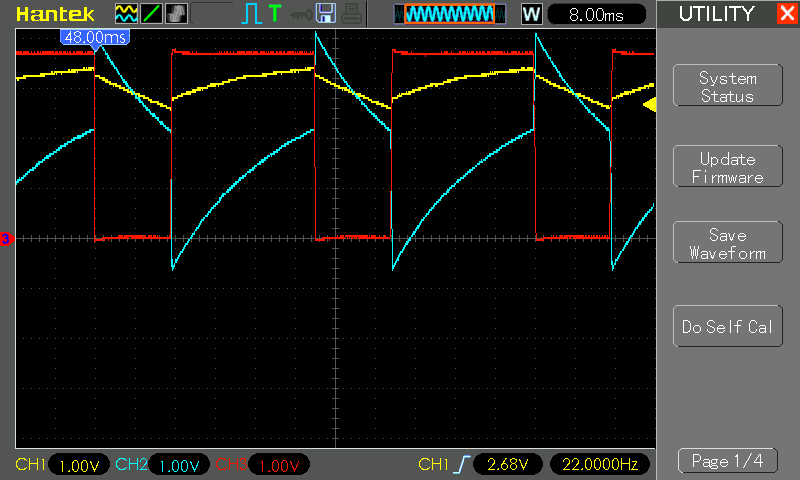This screenshot has width=800, height=480.
Task: Close the UTILITY menu
Action: point(788,13)
